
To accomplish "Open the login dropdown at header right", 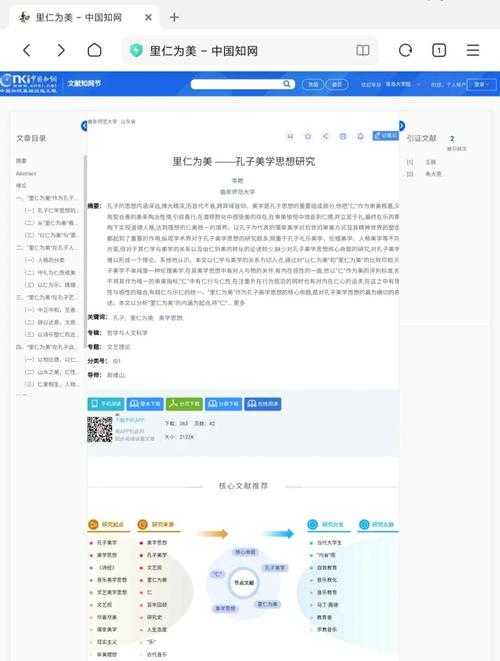I will coord(481,84).
